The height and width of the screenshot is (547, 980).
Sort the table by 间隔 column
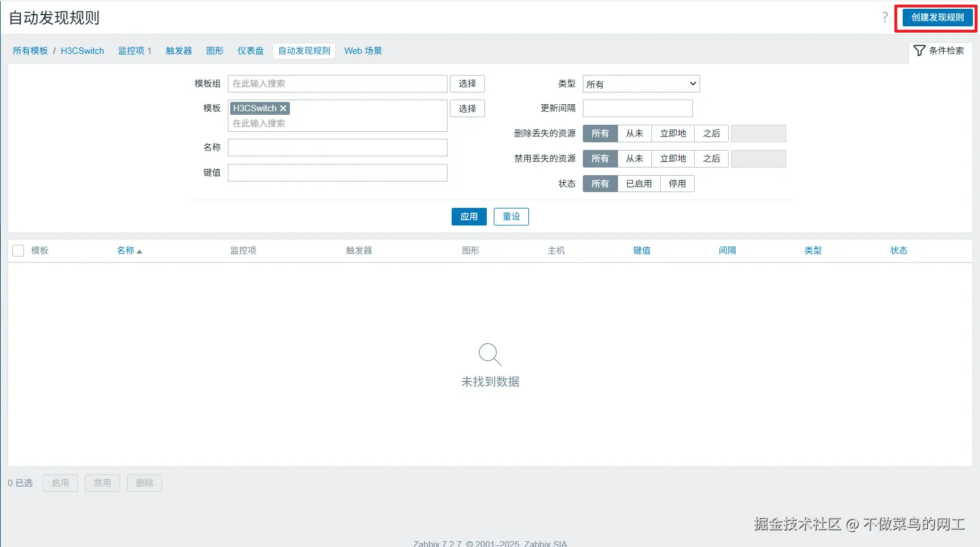[728, 251]
